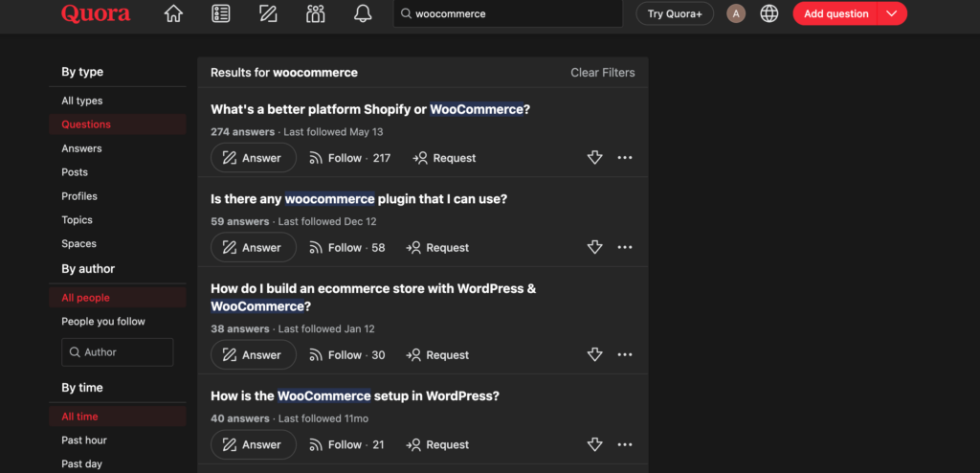The height and width of the screenshot is (473, 980).
Task: Switch to the Spaces type filter
Action: coord(78,244)
